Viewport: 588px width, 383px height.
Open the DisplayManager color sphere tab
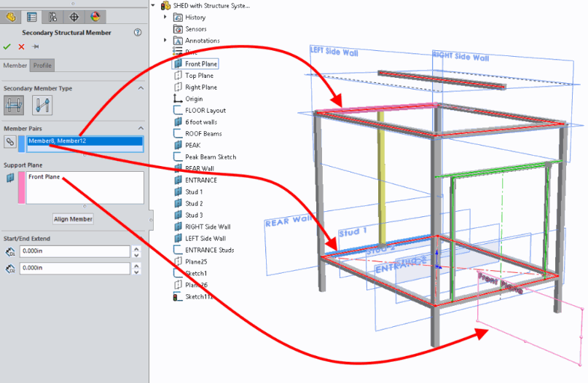(95, 17)
